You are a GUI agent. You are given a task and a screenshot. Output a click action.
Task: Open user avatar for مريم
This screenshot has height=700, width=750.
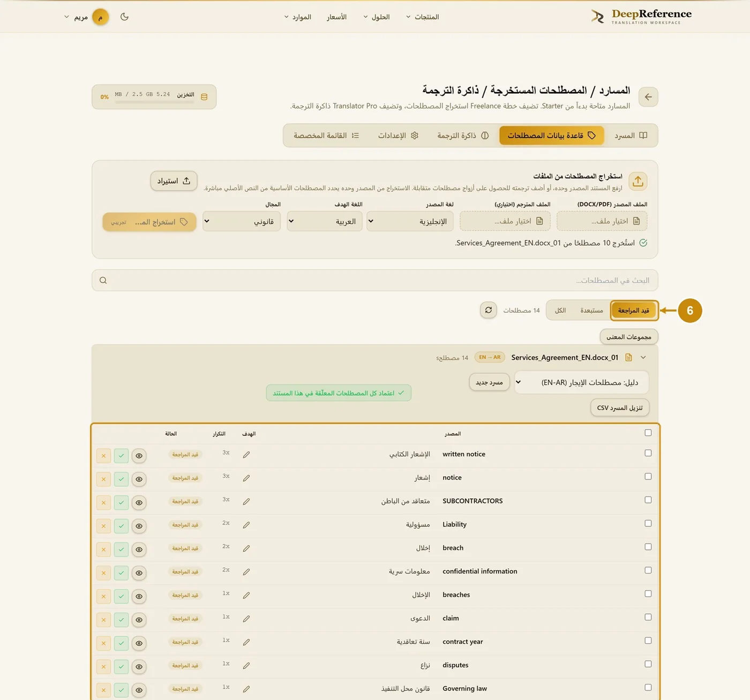(100, 17)
